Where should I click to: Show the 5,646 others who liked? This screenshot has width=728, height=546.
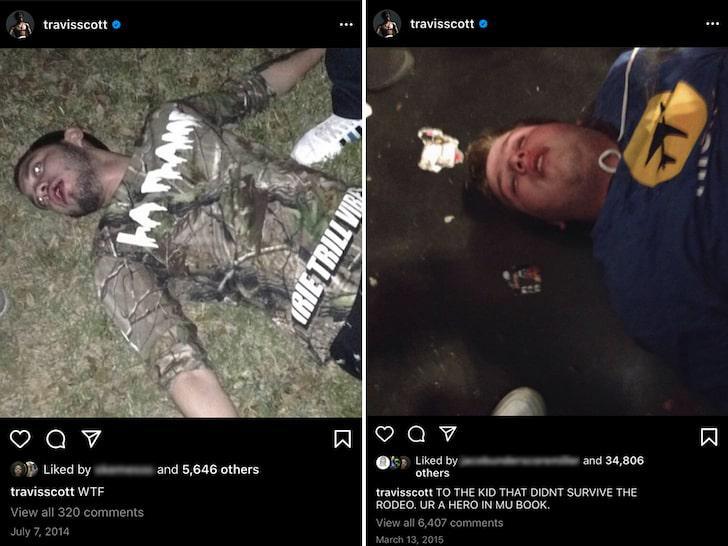click(x=221, y=469)
